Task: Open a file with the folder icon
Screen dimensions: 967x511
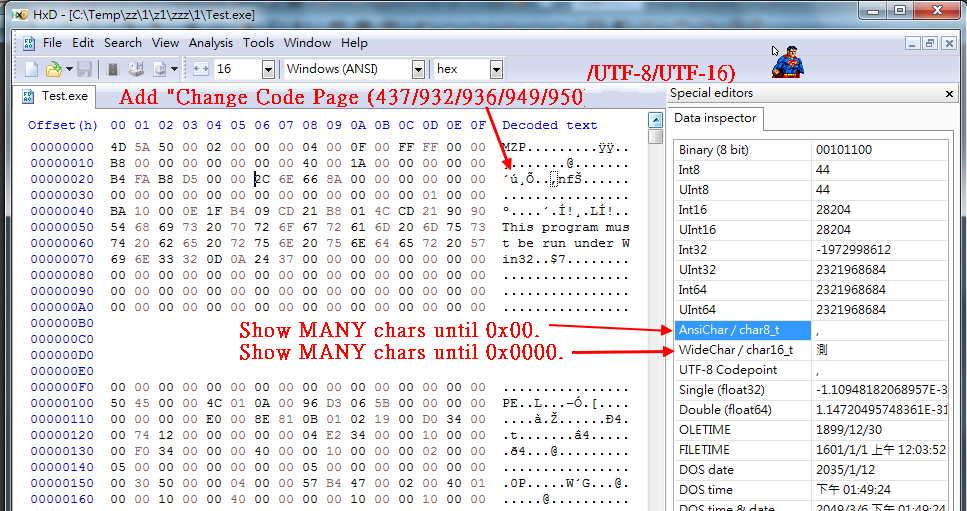Action: tap(54, 68)
